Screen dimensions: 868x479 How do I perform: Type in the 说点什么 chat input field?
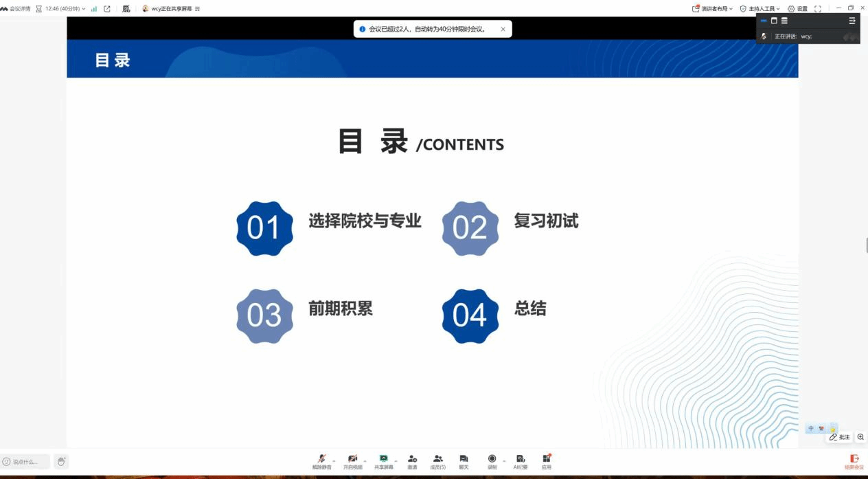coord(27,462)
